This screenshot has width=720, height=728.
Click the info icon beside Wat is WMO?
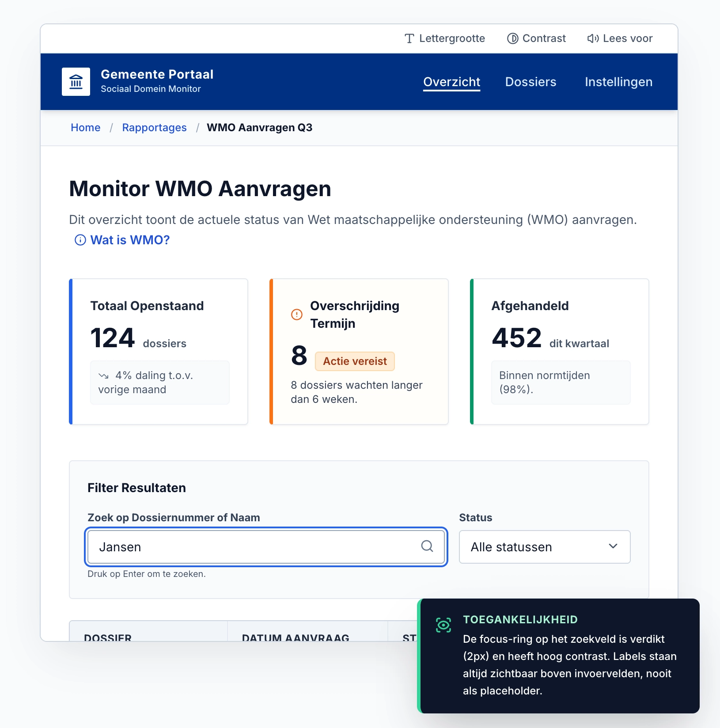click(80, 240)
